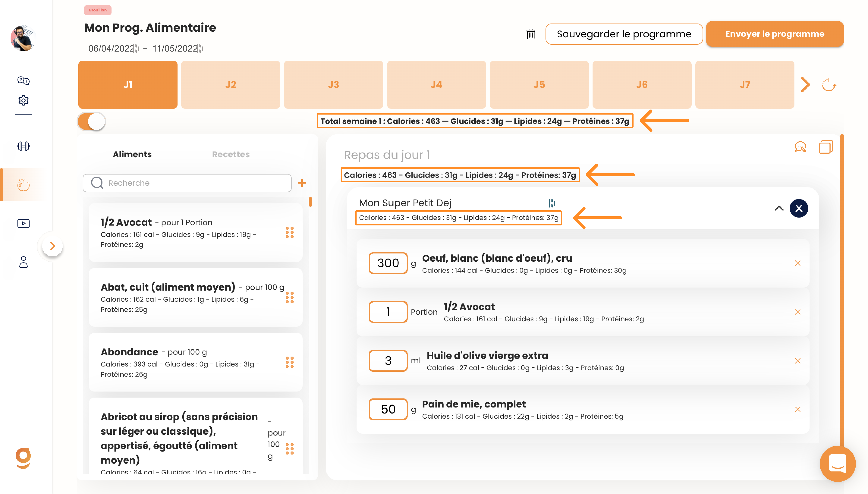Remove Huile d'olive vierge extra item
The height and width of the screenshot is (494, 868).
[797, 361]
